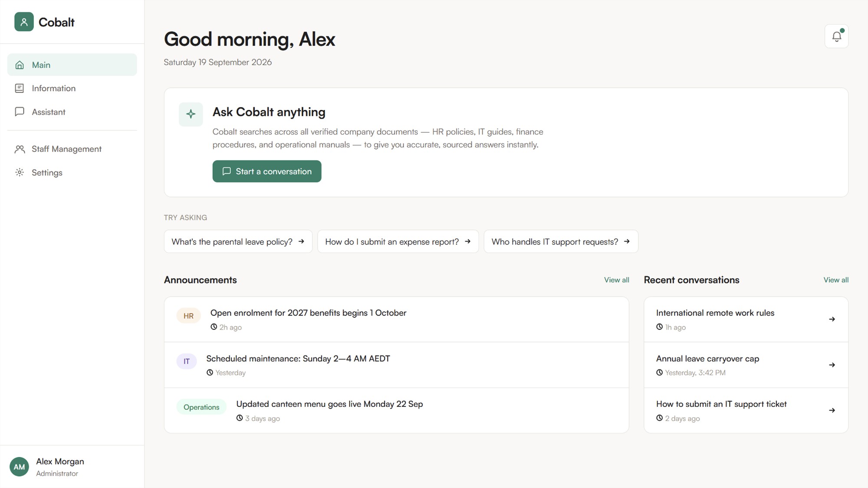
Task: Click the document icon beside Information
Action: tap(20, 88)
